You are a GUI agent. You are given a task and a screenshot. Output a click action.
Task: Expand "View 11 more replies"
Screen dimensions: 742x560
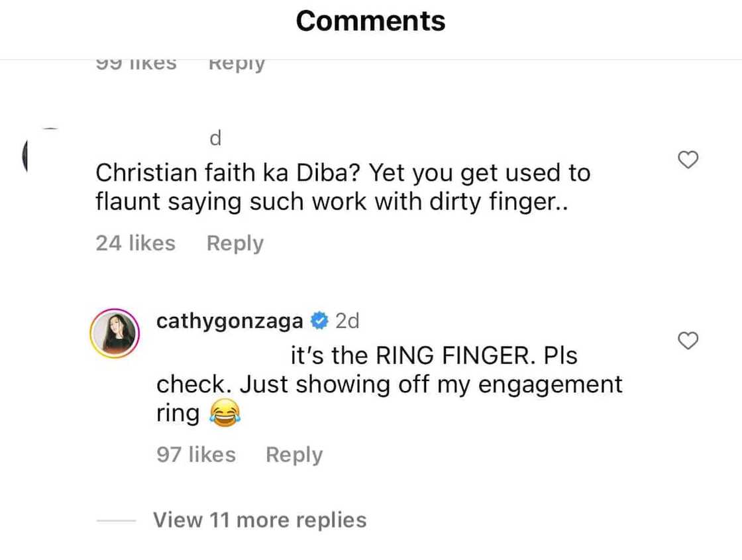click(260, 520)
